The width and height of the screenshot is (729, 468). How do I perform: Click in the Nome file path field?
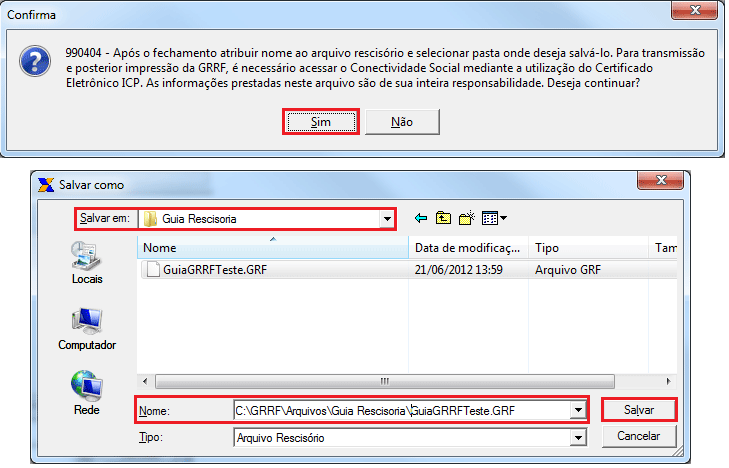point(402,411)
